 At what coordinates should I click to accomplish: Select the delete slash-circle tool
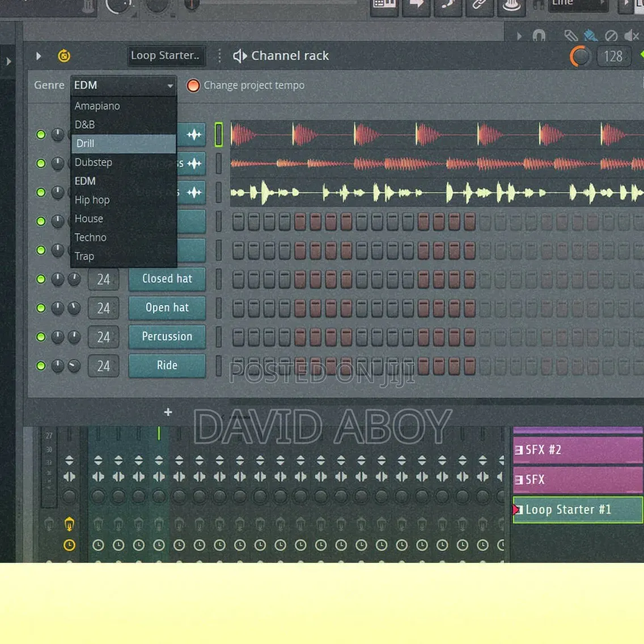tap(611, 36)
